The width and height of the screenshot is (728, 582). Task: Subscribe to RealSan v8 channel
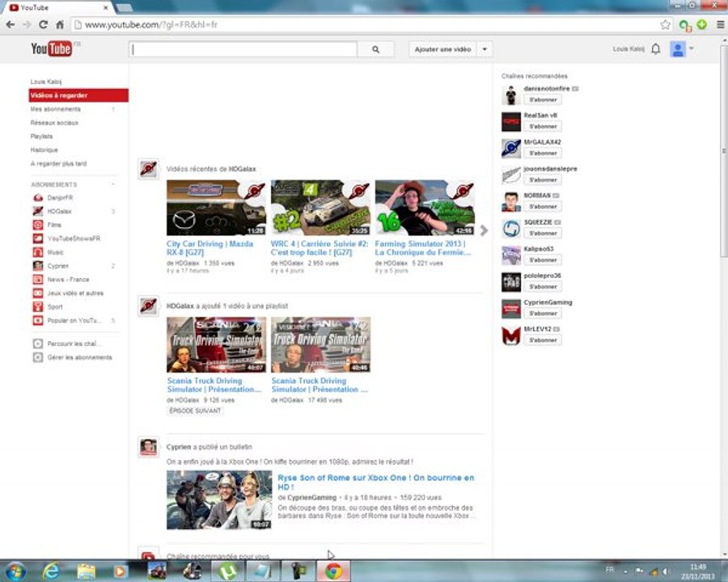pos(543,126)
